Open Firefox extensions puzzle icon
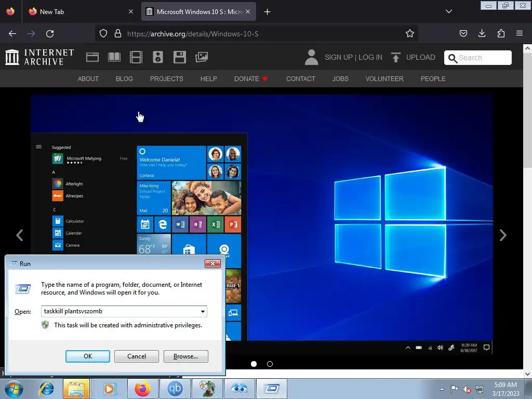 pyautogui.click(x=501, y=34)
